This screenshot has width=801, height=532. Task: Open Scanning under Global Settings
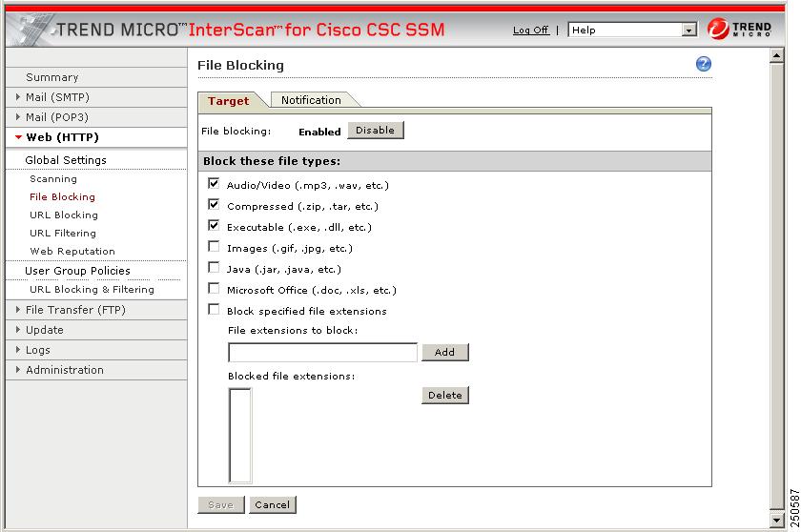click(x=53, y=178)
